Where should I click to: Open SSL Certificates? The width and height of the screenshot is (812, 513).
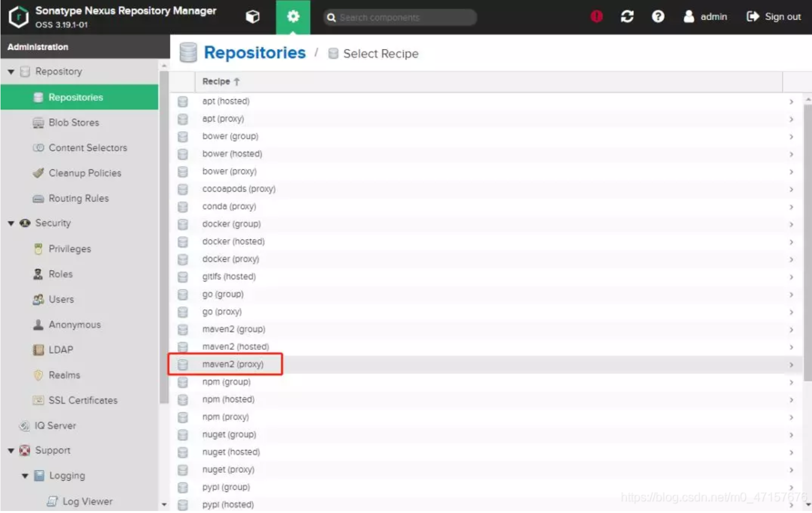coord(83,400)
